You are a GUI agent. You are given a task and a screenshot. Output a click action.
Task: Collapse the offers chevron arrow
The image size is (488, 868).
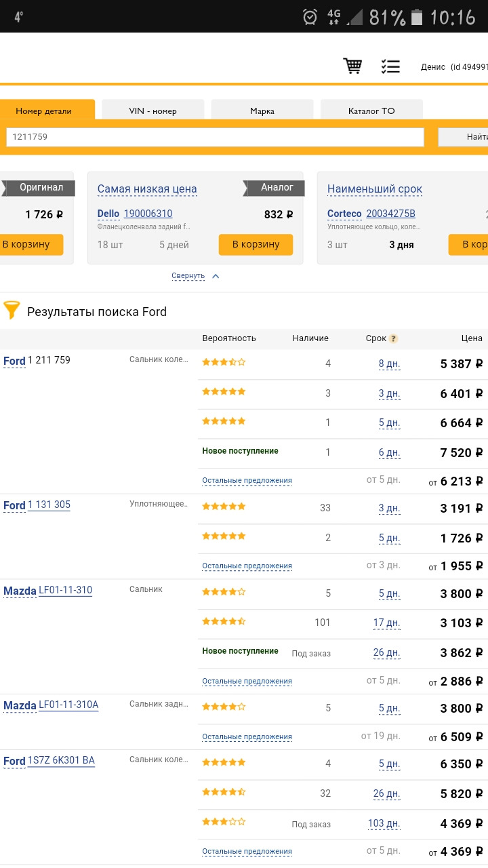click(216, 276)
